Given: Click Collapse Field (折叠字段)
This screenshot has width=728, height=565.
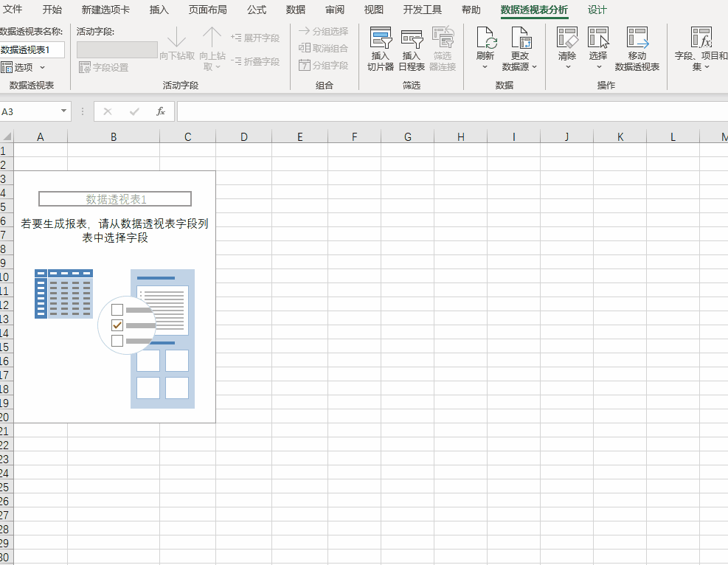Looking at the screenshot, I should tap(255, 61).
